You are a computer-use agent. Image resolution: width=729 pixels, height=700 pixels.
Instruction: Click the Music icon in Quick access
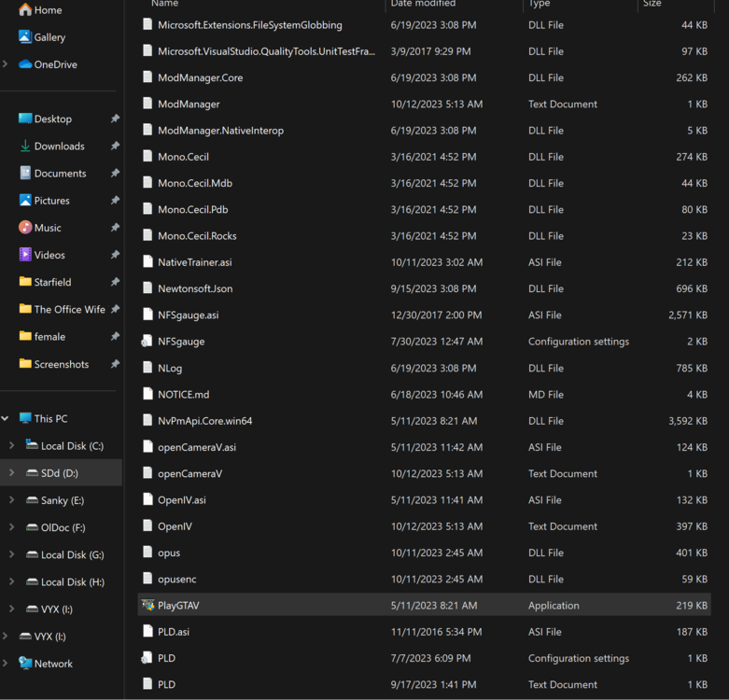click(x=25, y=228)
